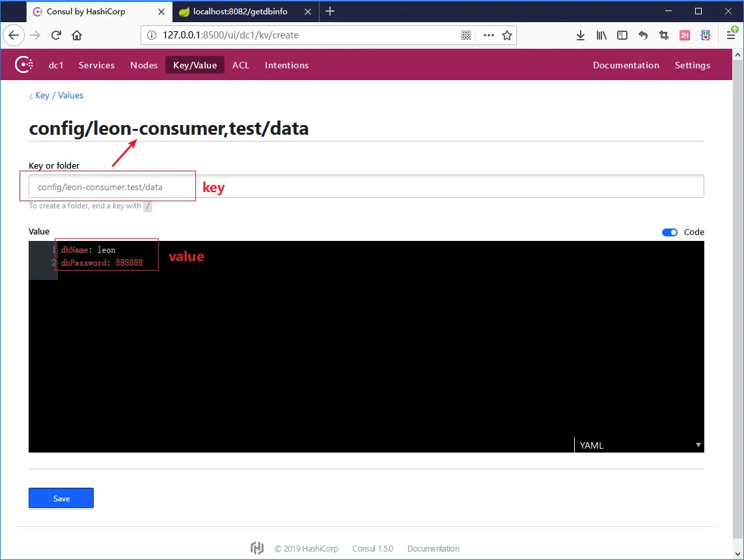Image resolution: width=744 pixels, height=560 pixels.
Task: Open the Firefox hamburger menu
Action: [731, 35]
